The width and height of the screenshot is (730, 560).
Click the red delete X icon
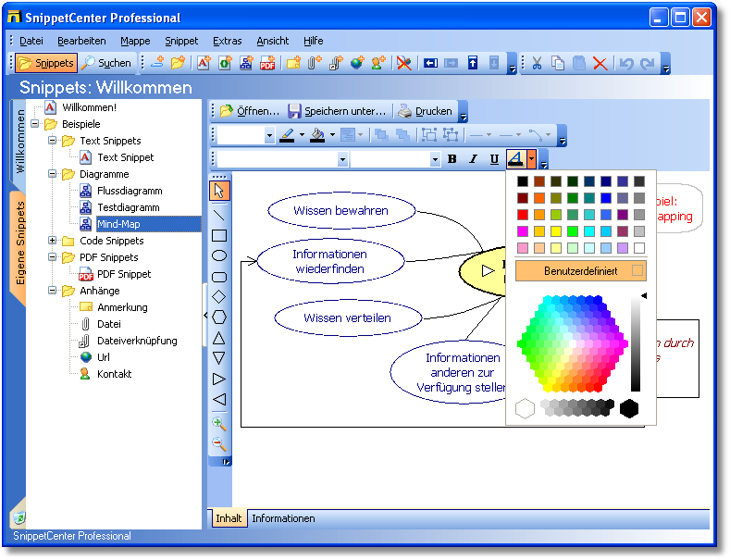pos(600,63)
